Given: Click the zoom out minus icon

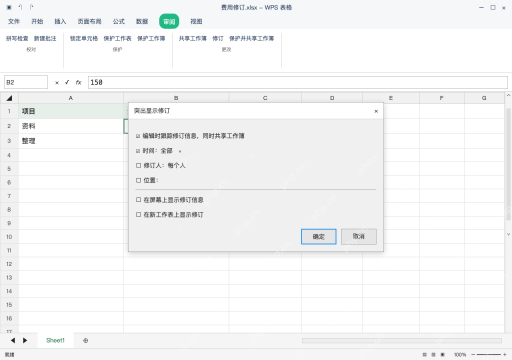Looking at the screenshot, I should point(473,355).
